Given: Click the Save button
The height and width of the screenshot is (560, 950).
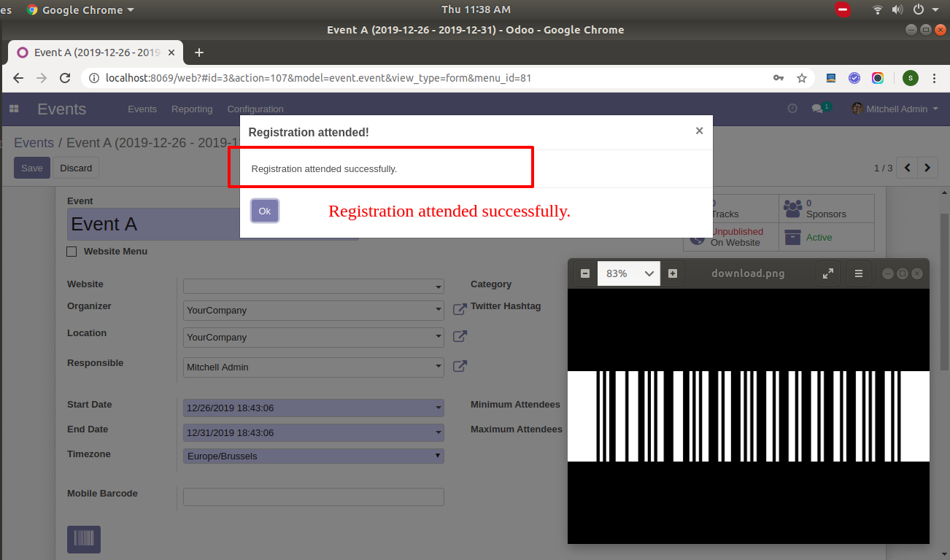Looking at the screenshot, I should (x=32, y=168).
